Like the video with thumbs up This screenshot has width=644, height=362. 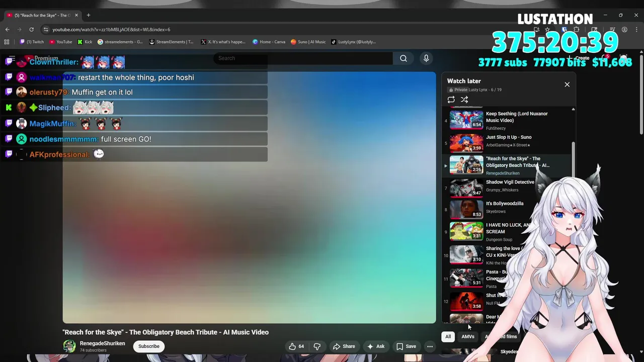296,346
